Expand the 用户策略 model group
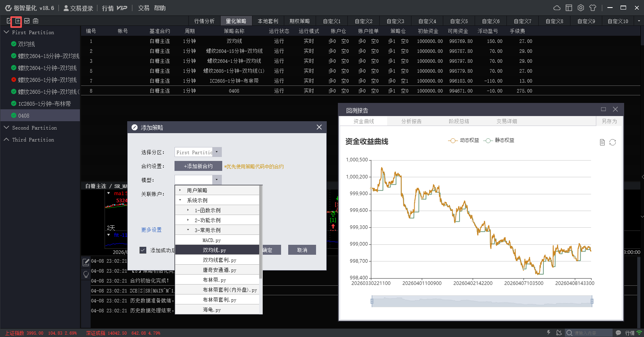 pyautogui.click(x=180, y=190)
